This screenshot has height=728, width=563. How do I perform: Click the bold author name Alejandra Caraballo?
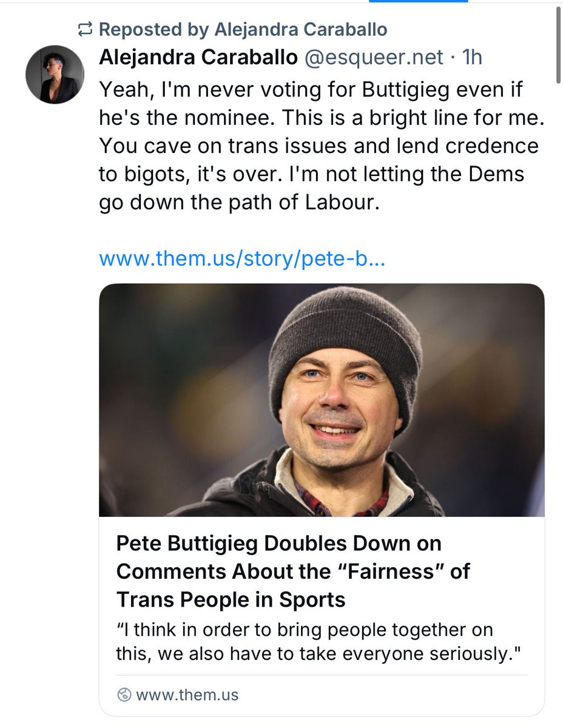tap(198, 57)
